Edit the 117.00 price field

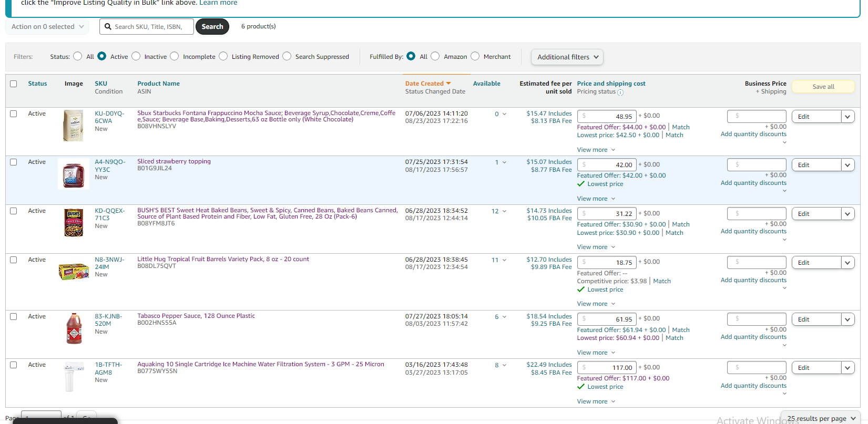click(x=607, y=367)
